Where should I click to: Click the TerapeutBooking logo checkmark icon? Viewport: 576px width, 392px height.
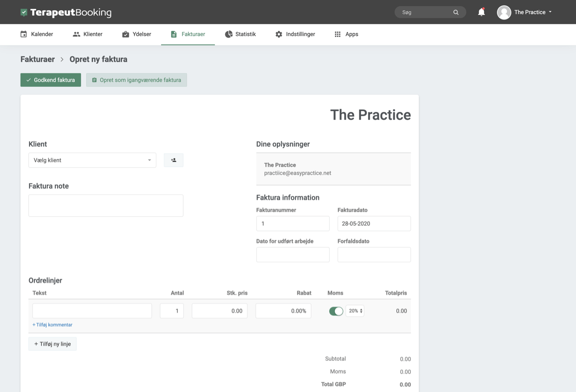(x=24, y=12)
